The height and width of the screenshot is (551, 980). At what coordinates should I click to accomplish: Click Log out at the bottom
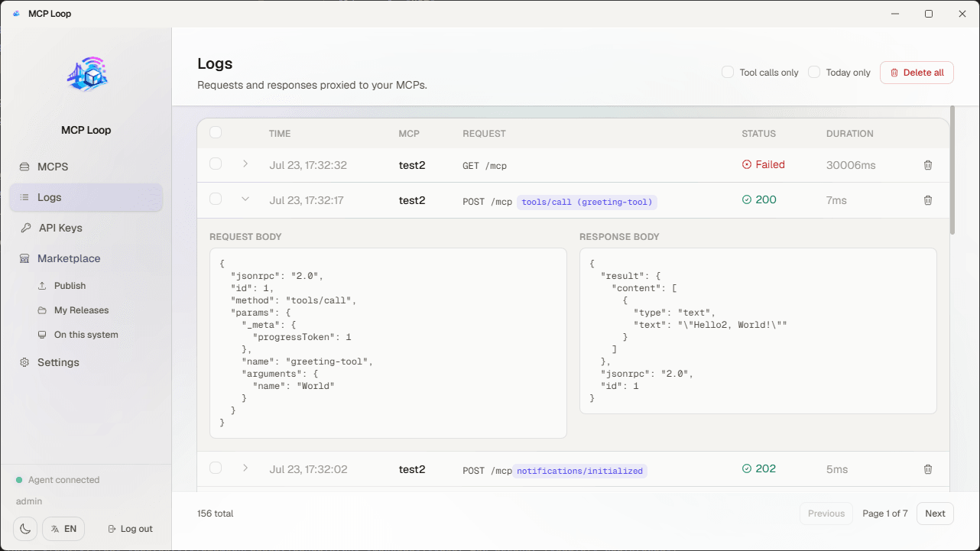pos(130,529)
